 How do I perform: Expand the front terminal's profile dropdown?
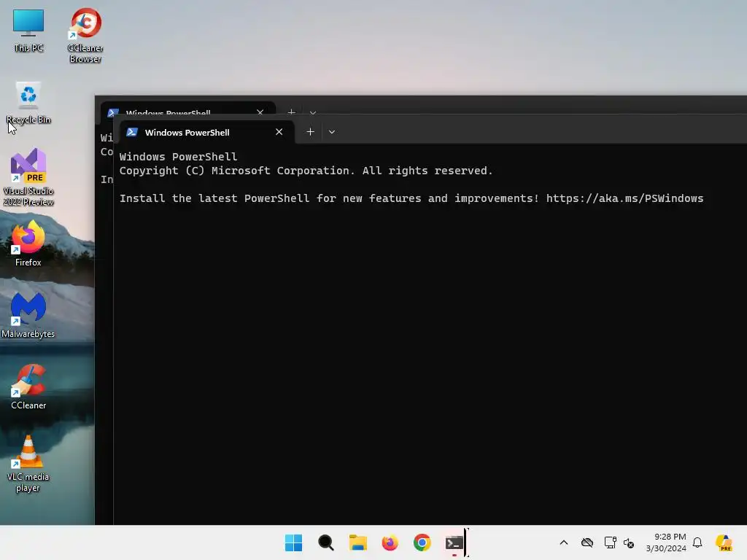[x=332, y=132]
